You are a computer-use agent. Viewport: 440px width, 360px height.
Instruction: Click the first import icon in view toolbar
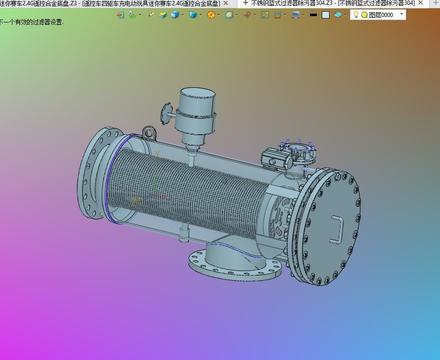coord(120,15)
